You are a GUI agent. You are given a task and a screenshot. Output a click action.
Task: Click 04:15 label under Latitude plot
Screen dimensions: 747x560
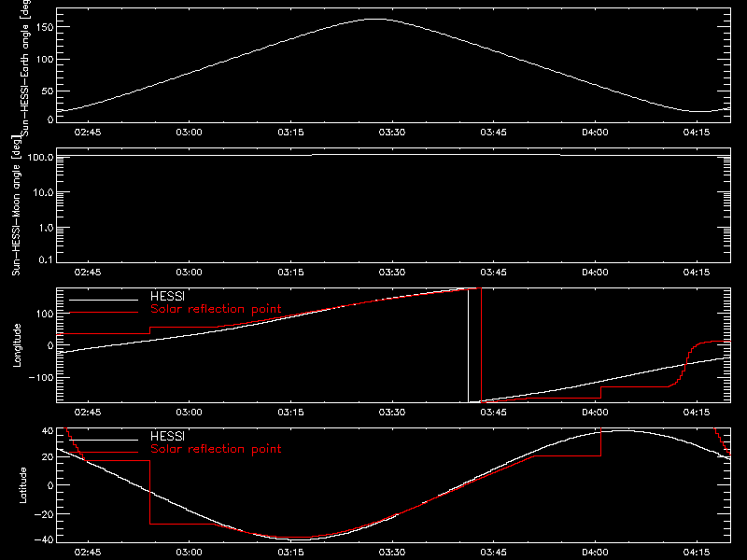pyautogui.click(x=697, y=553)
